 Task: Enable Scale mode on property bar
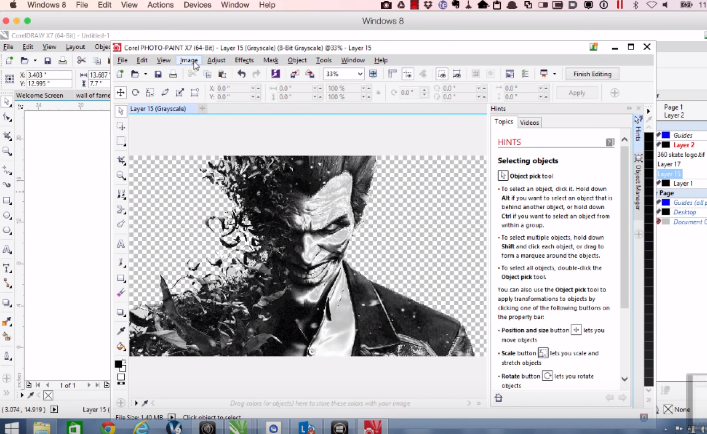(x=150, y=92)
